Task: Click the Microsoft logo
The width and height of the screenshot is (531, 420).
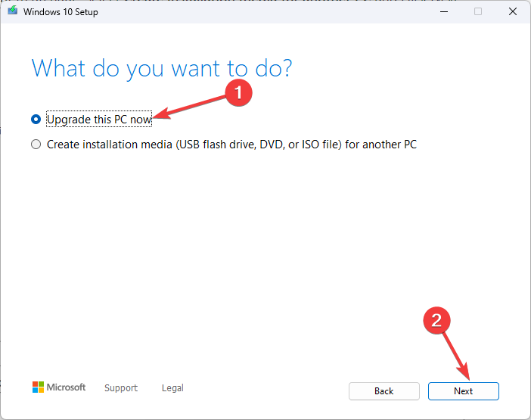Action: click(59, 387)
